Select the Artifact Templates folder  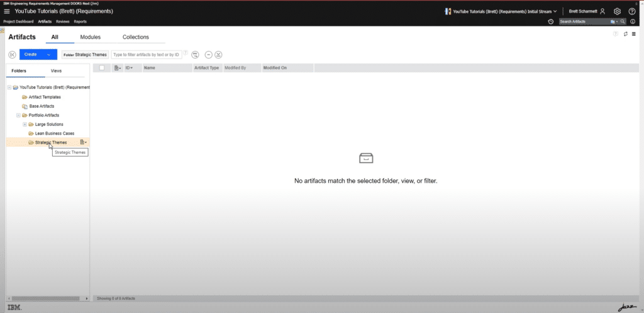point(45,97)
